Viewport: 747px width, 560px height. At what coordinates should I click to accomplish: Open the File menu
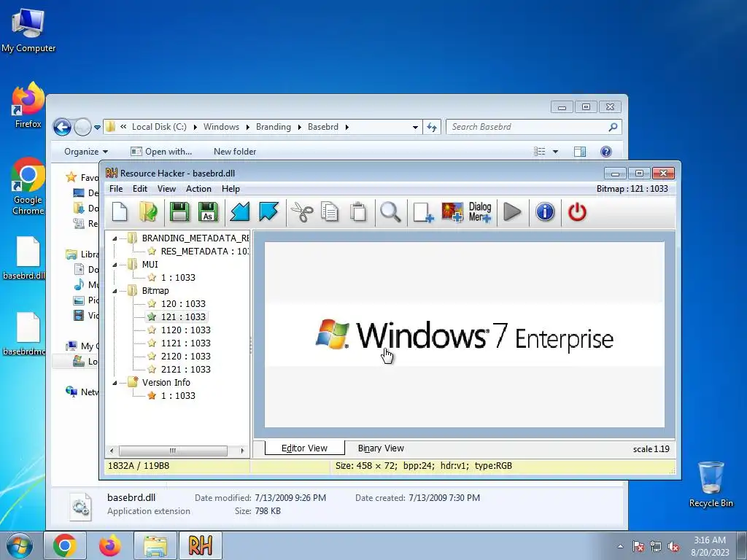coord(116,189)
